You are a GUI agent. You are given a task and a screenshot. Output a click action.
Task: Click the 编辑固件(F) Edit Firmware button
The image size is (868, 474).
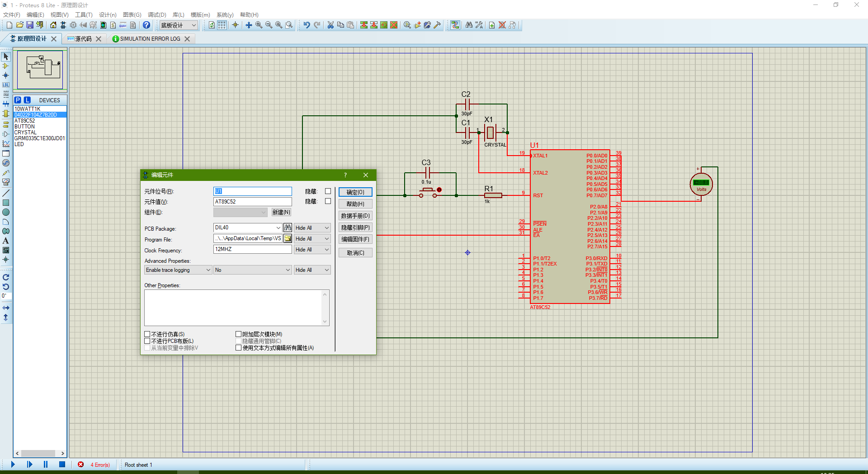tap(355, 239)
